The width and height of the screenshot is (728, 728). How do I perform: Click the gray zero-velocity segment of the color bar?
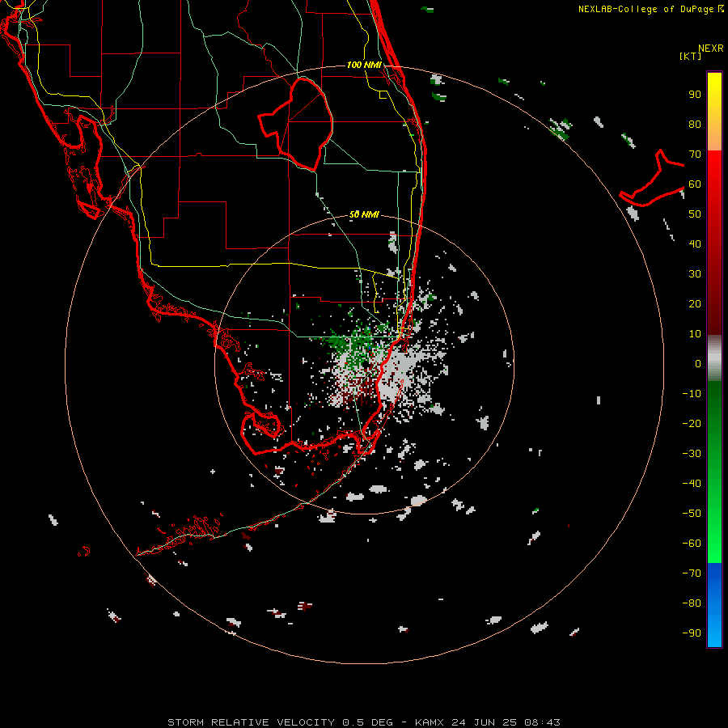coord(714,358)
